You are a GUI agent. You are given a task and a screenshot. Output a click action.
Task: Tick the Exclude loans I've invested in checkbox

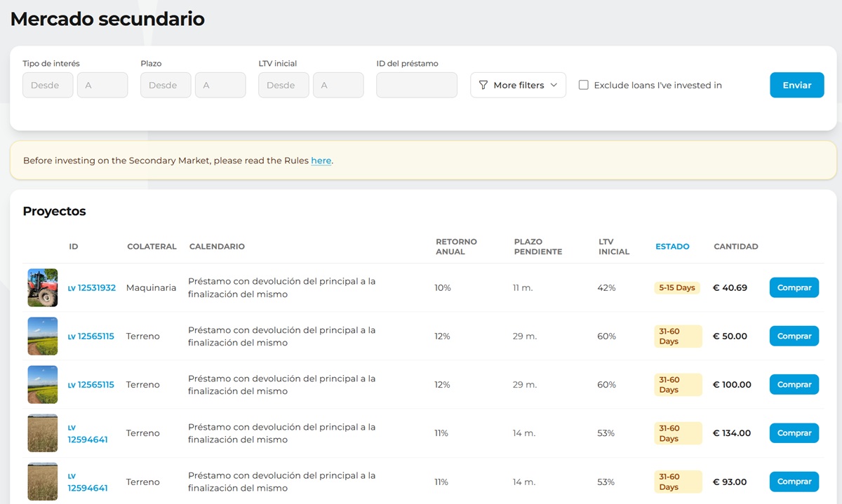(x=583, y=85)
